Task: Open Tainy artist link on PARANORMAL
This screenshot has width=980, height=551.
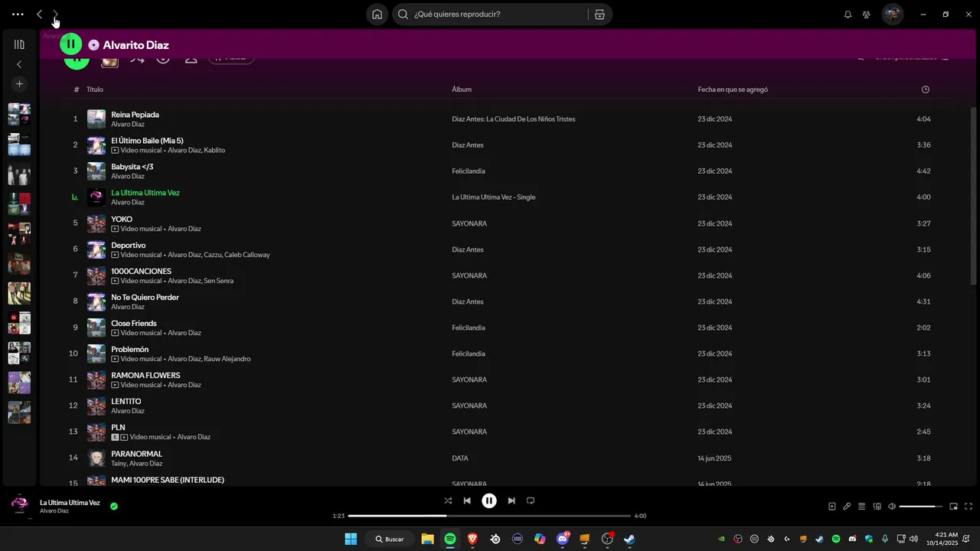Action: tap(119, 464)
